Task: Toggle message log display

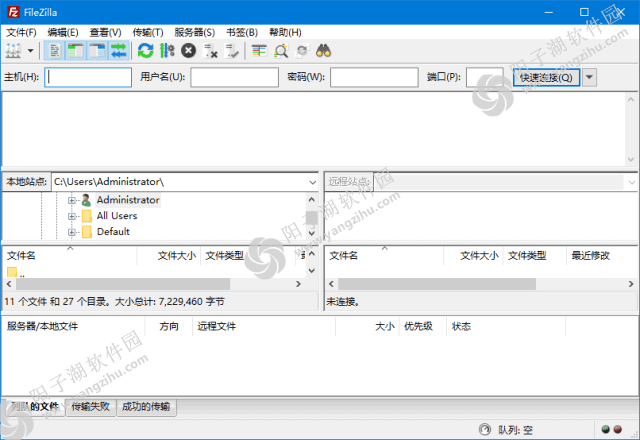Action: (54, 51)
